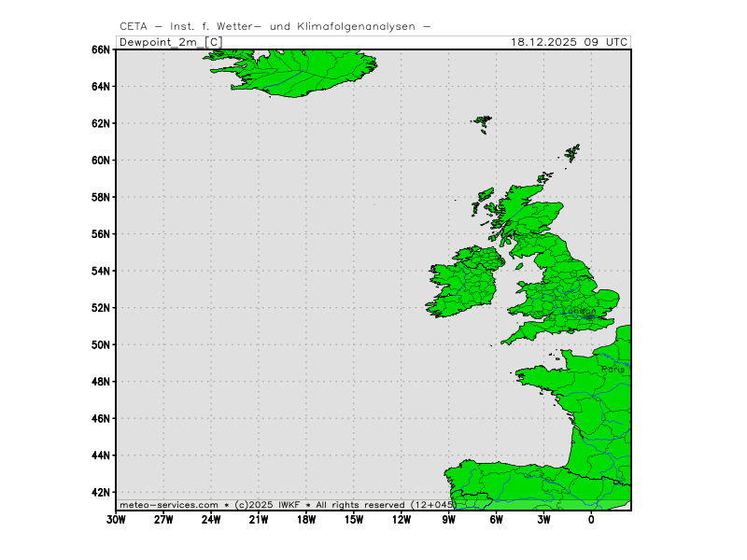Click on Ireland on the map

click(462, 285)
